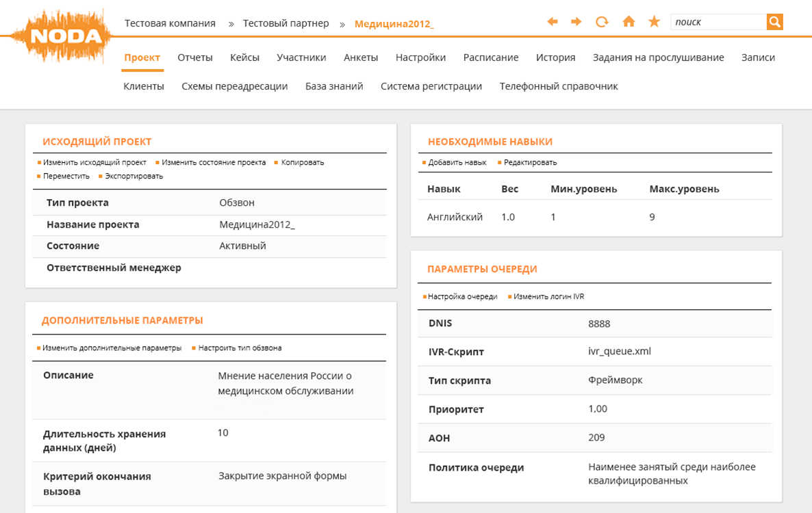Open the Кейсы tab

244,57
